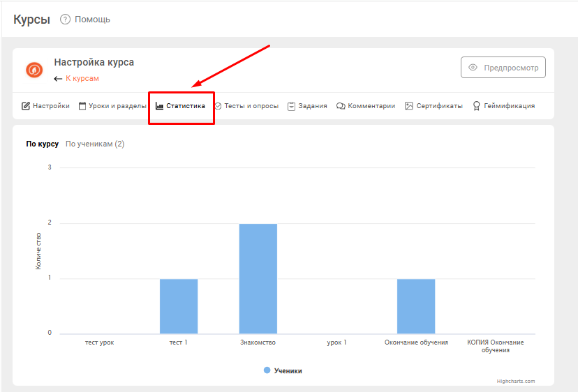Image resolution: width=578 pixels, height=392 pixels.
Task: Click the checkmark icon beside Тесты и опросы
Action: (x=218, y=106)
